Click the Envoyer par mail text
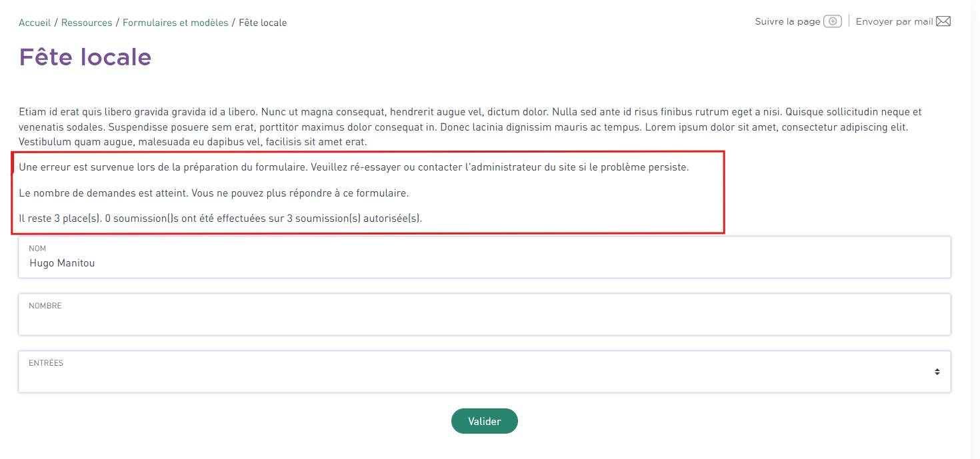The image size is (980, 459). (894, 21)
